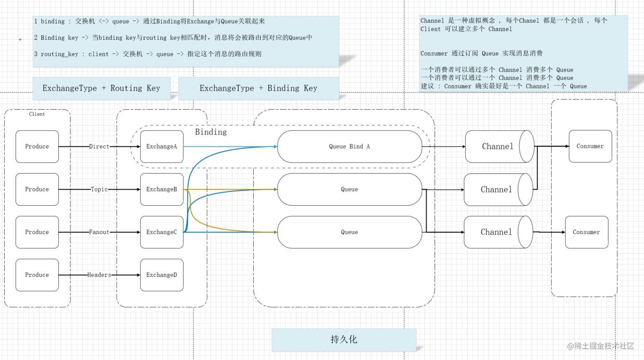Click the line starting '2 Binding key'

(173, 38)
